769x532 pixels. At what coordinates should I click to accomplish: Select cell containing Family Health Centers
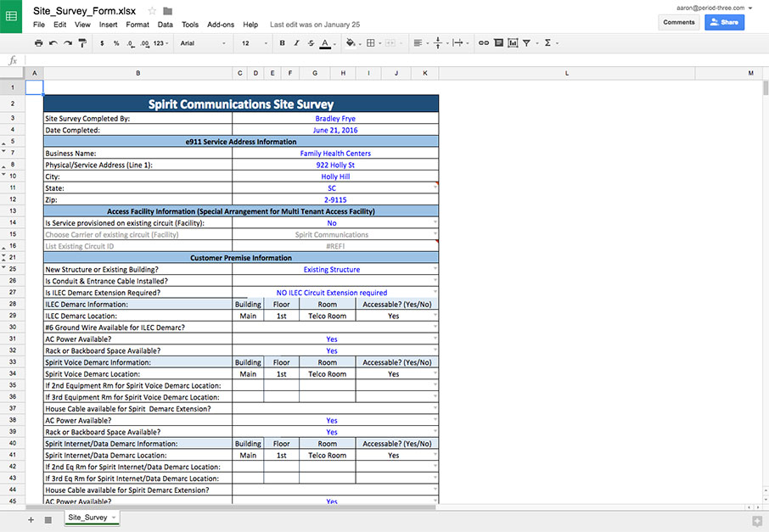pos(335,154)
